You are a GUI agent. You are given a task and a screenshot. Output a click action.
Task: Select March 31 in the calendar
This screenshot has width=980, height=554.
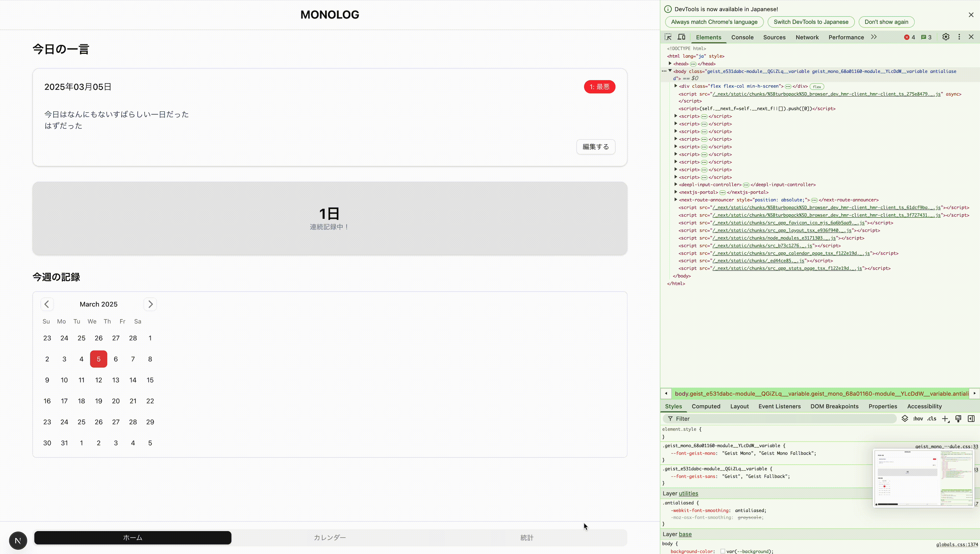pyautogui.click(x=64, y=443)
